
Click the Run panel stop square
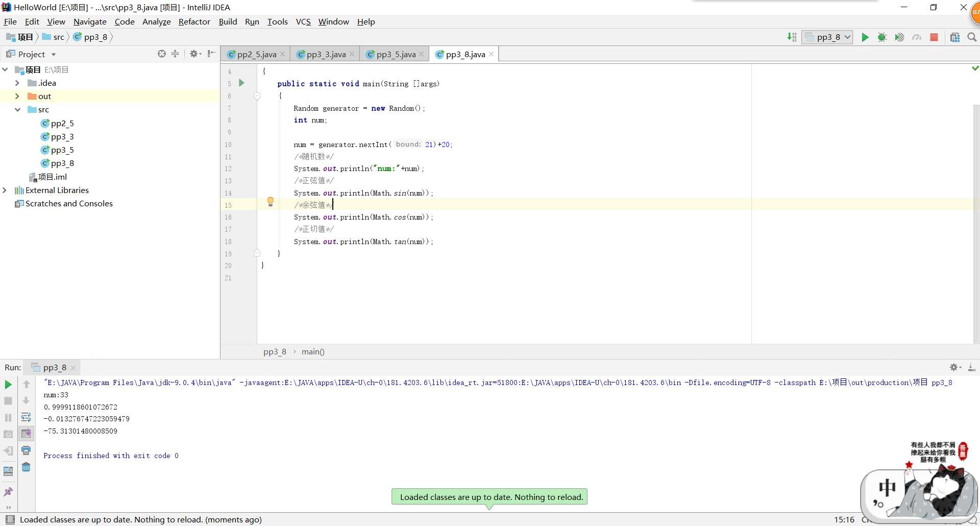8,401
